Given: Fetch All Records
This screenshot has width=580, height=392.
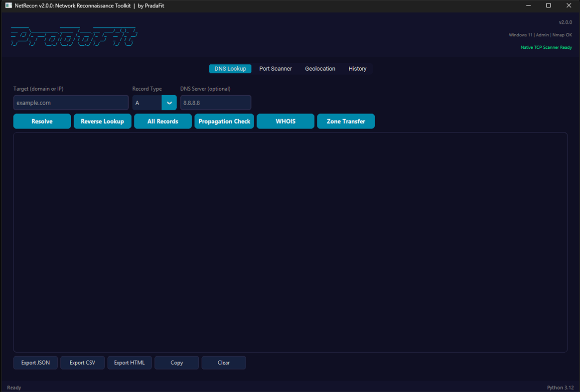Looking at the screenshot, I should [163, 122].
